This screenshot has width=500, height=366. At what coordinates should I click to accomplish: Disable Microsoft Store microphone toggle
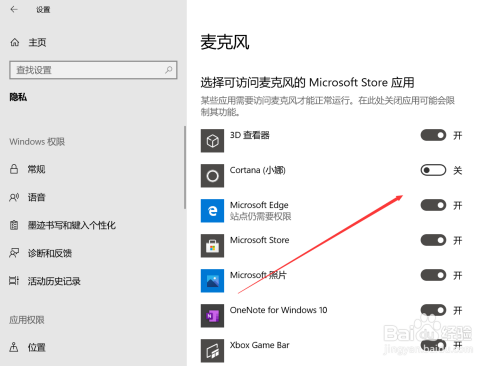(x=433, y=240)
